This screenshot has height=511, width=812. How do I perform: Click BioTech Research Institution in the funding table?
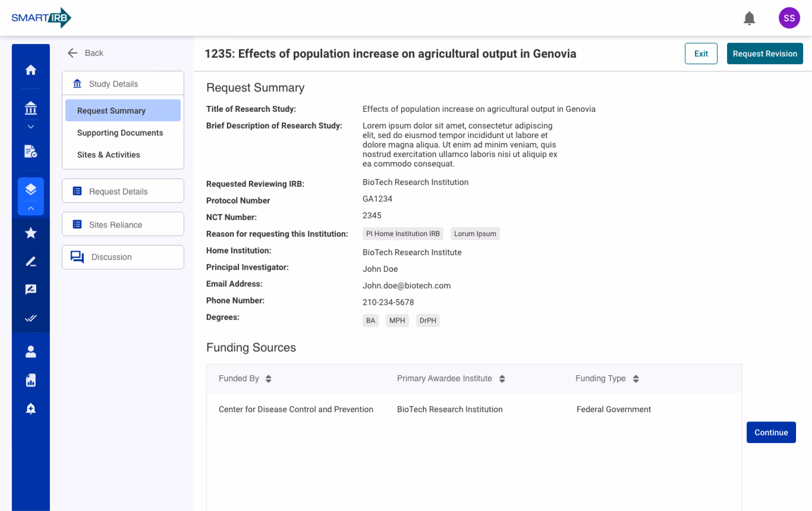click(450, 409)
